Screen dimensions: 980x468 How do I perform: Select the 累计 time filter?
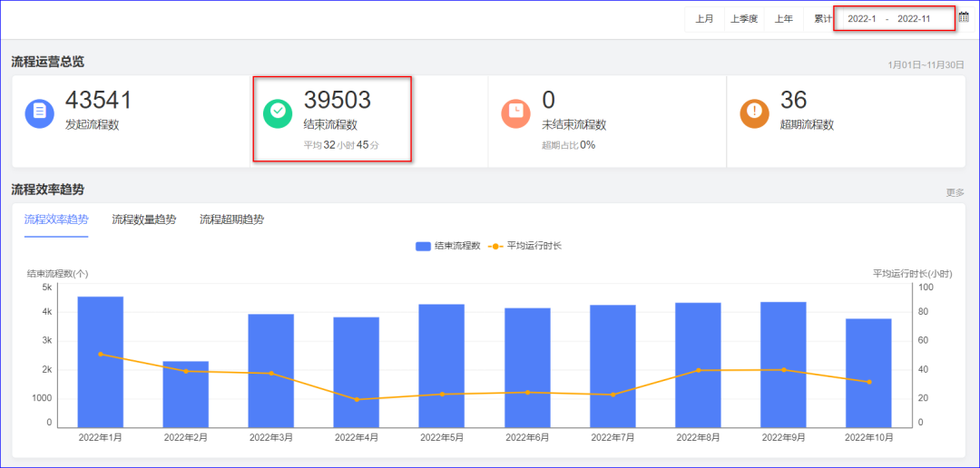pos(822,19)
